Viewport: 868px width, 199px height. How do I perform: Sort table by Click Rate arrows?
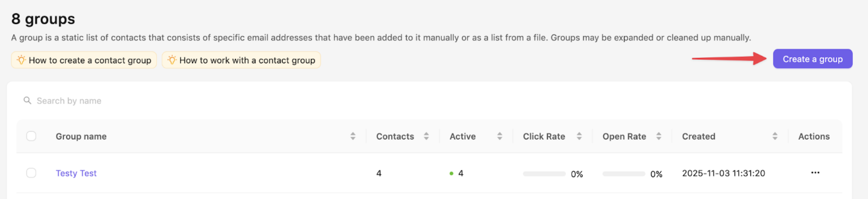pyautogui.click(x=579, y=136)
